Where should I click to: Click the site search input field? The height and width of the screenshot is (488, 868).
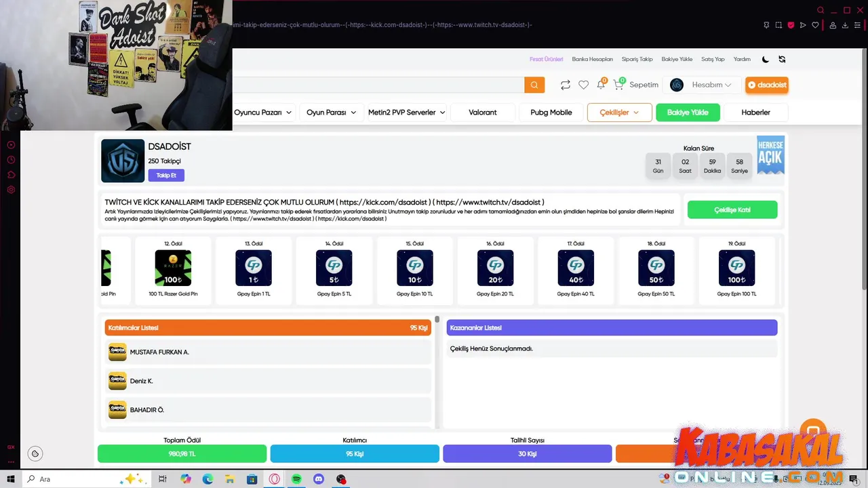point(378,85)
